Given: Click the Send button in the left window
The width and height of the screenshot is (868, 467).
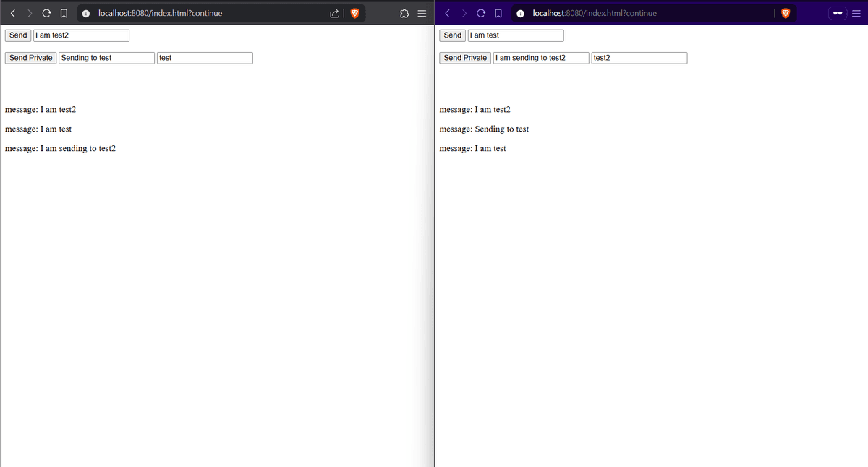Looking at the screenshot, I should 17,35.
